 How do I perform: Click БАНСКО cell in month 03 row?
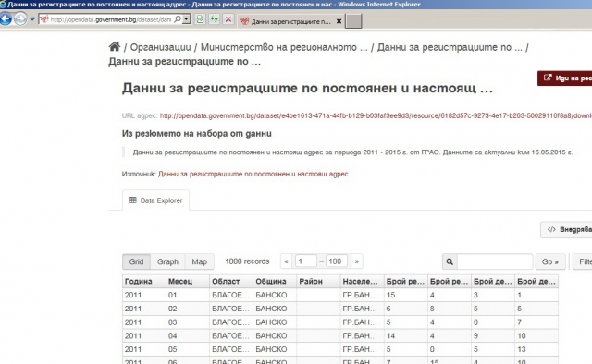pyautogui.click(x=275, y=322)
